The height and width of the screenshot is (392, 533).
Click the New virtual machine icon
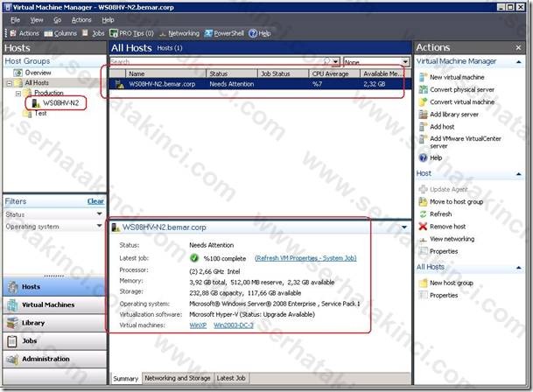(423, 77)
